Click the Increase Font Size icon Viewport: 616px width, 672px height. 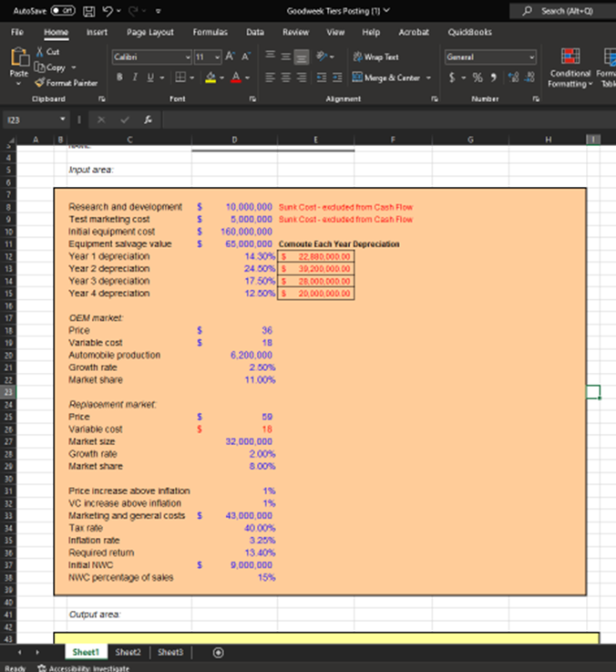pos(230,57)
